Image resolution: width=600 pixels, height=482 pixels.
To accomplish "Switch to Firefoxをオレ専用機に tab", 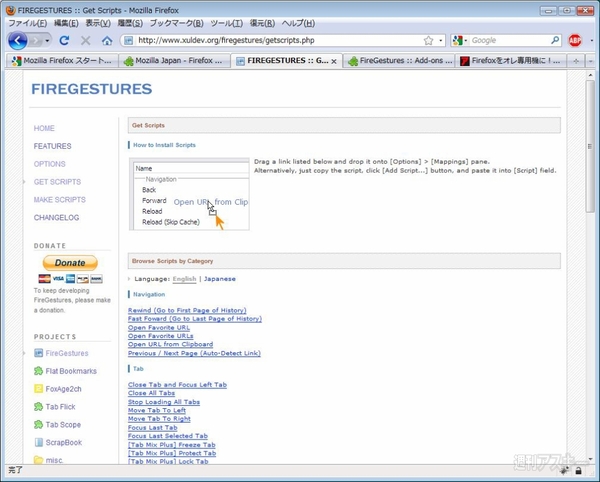I will (x=510, y=60).
